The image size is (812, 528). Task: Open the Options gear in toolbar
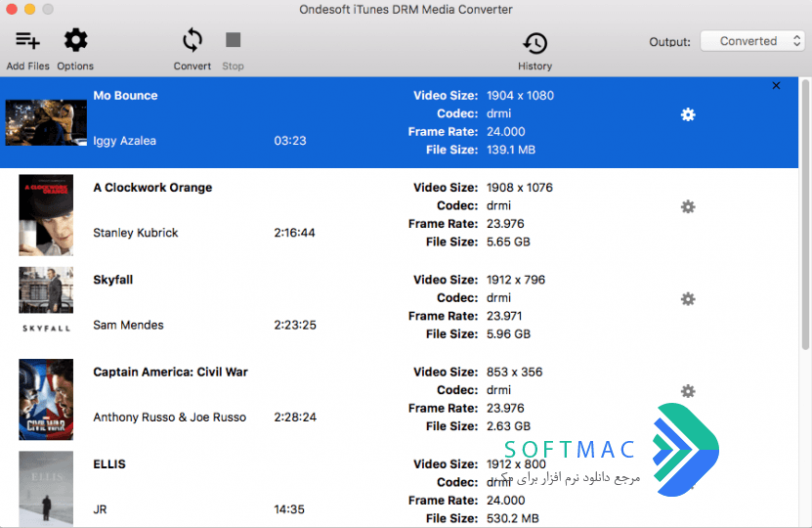point(75,40)
